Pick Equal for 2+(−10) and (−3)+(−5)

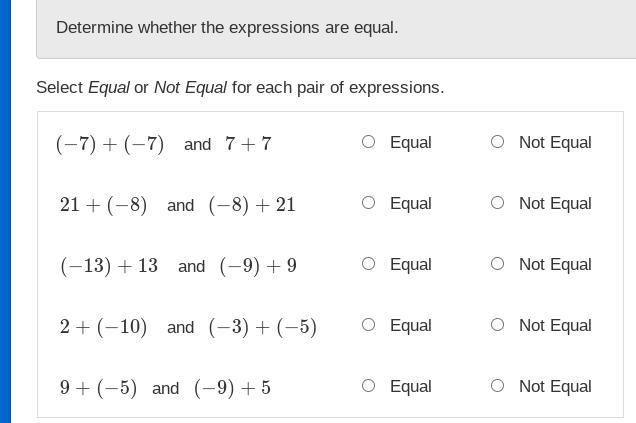368,325
